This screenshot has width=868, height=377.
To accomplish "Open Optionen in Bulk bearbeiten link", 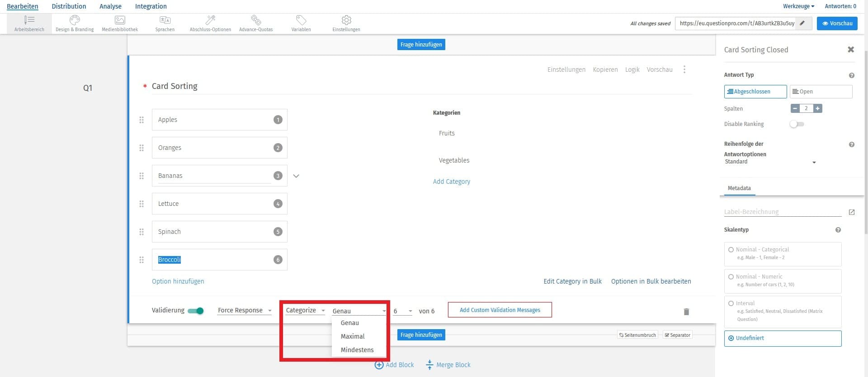I will (651, 281).
